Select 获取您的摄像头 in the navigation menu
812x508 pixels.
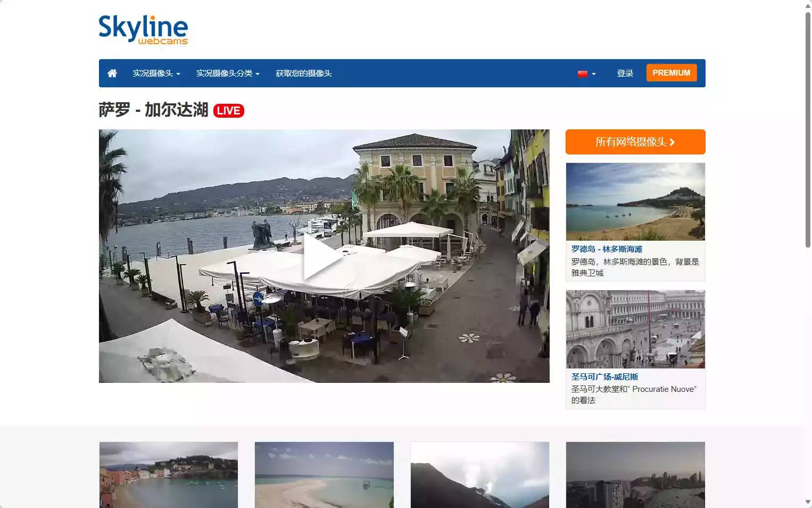pyautogui.click(x=303, y=73)
